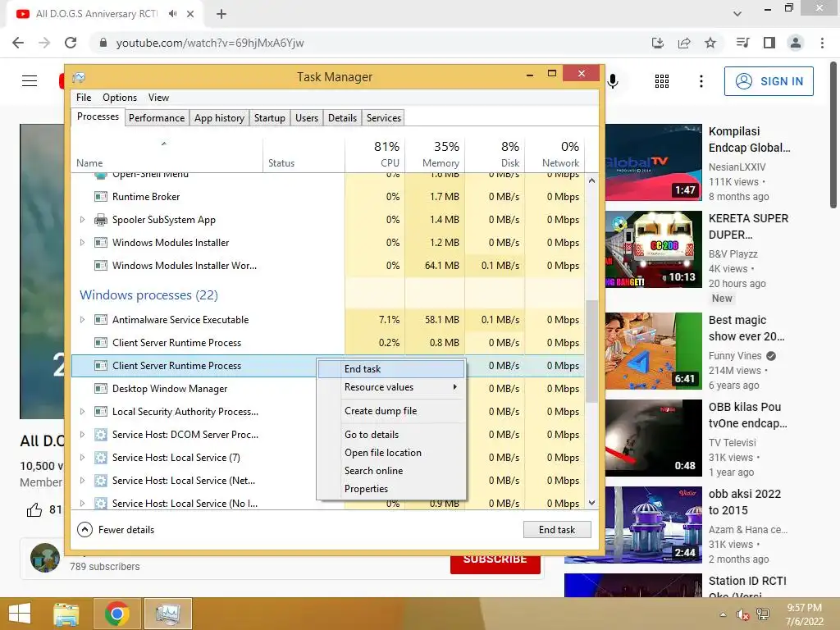The image size is (840, 630).
Task: Open the Chrome three-dot menu
Action: coord(822,43)
